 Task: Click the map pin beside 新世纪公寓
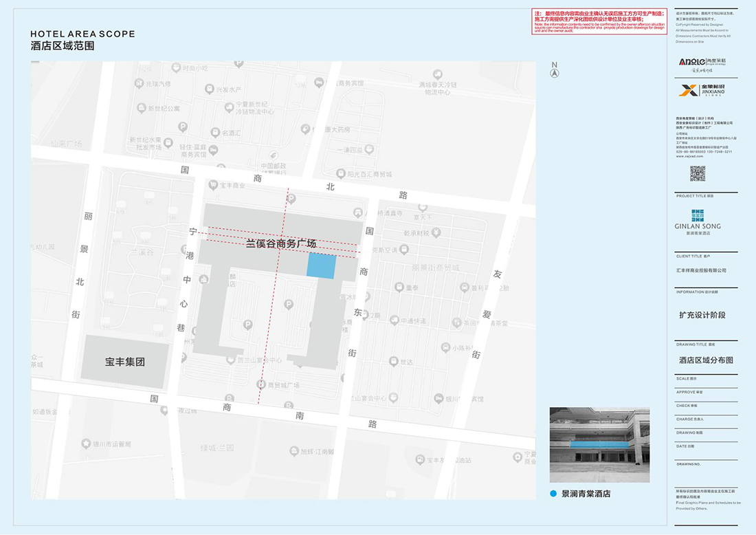[142, 108]
